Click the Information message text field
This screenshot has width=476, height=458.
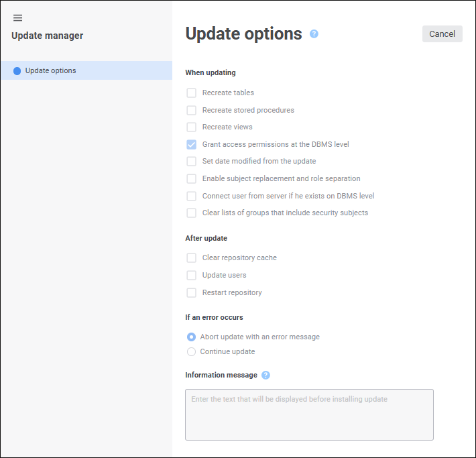click(x=309, y=414)
